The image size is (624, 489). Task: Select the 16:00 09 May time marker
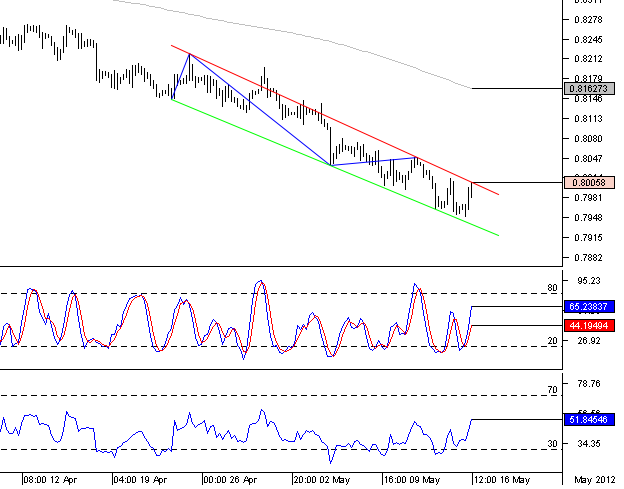click(x=412, y=480)
